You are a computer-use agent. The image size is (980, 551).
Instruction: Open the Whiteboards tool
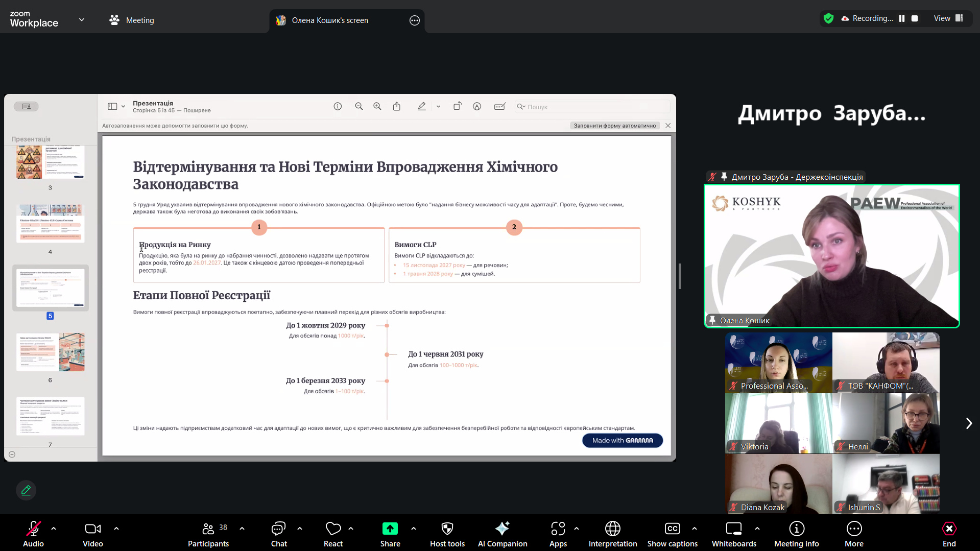[x=733, y=534]
